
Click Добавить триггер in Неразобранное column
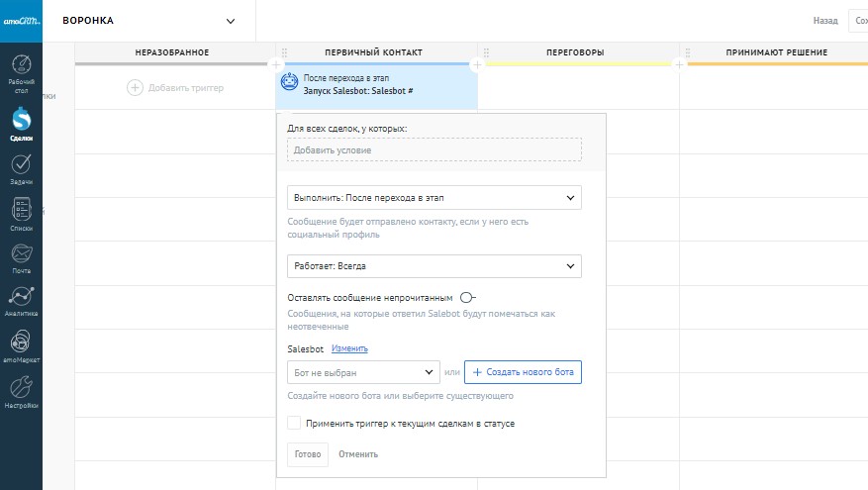pyautogui.click(x=176, y=88)
